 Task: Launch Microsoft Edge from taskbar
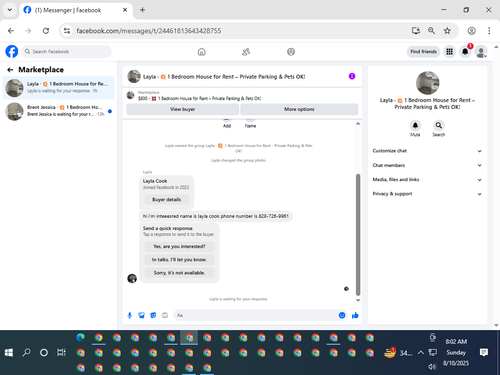(80, 338)
